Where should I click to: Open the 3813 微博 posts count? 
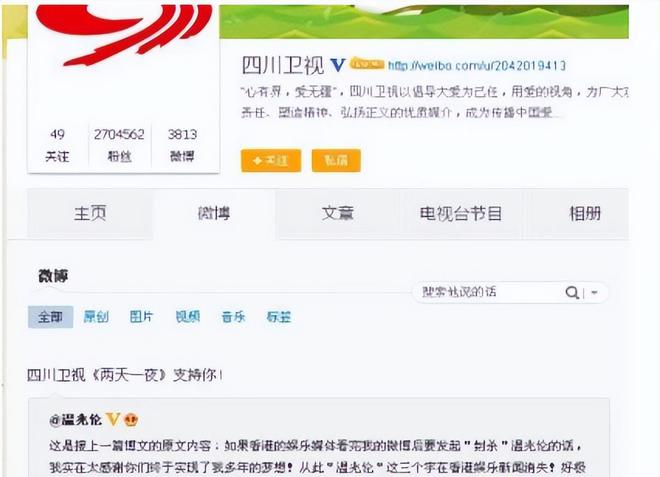pyautogui.click(x=182, y=145)
